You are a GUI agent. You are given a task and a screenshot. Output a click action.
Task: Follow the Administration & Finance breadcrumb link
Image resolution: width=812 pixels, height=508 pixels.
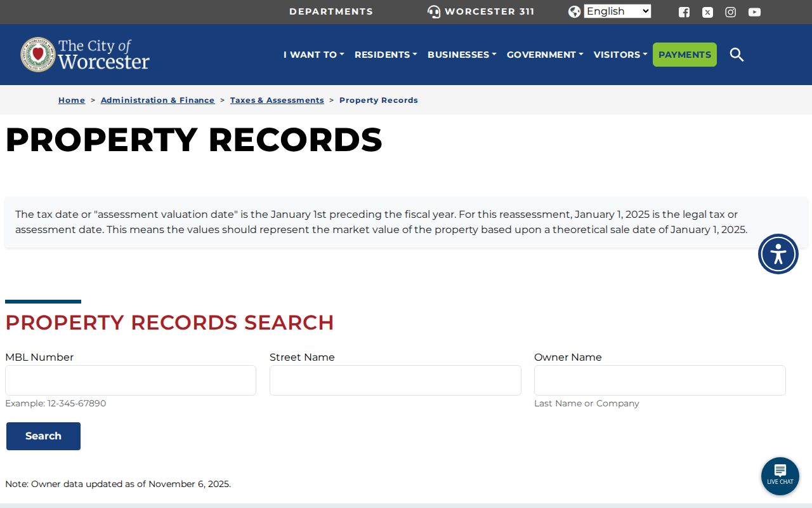click(158, 100)
